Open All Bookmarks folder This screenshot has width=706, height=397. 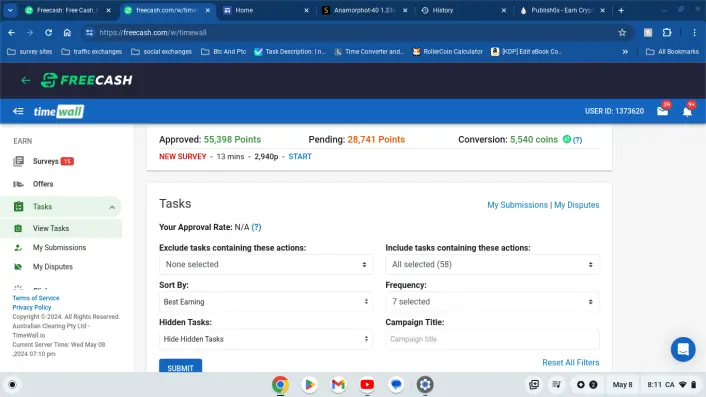[673, 52]
